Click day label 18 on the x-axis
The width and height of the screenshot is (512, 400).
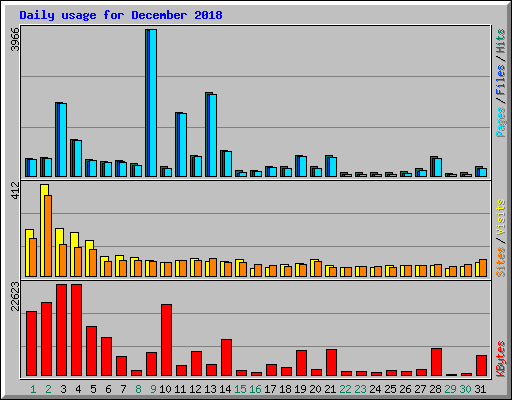(x=285, y=389)
